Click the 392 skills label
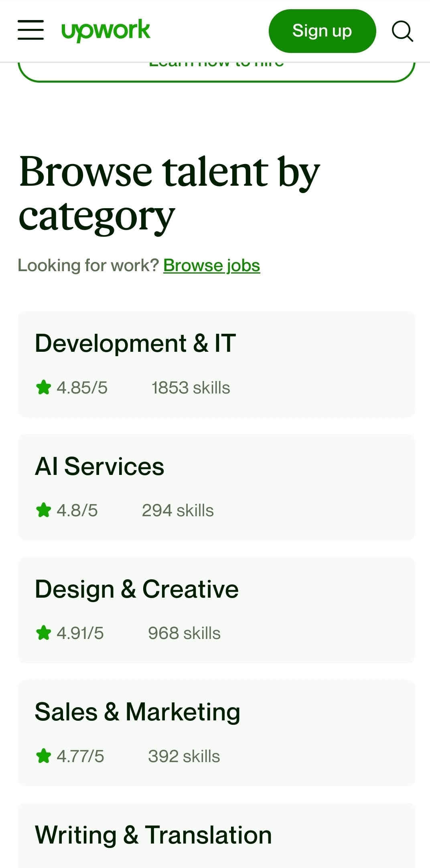Viewport: 430px width, 868px height. tap(184, 756)
